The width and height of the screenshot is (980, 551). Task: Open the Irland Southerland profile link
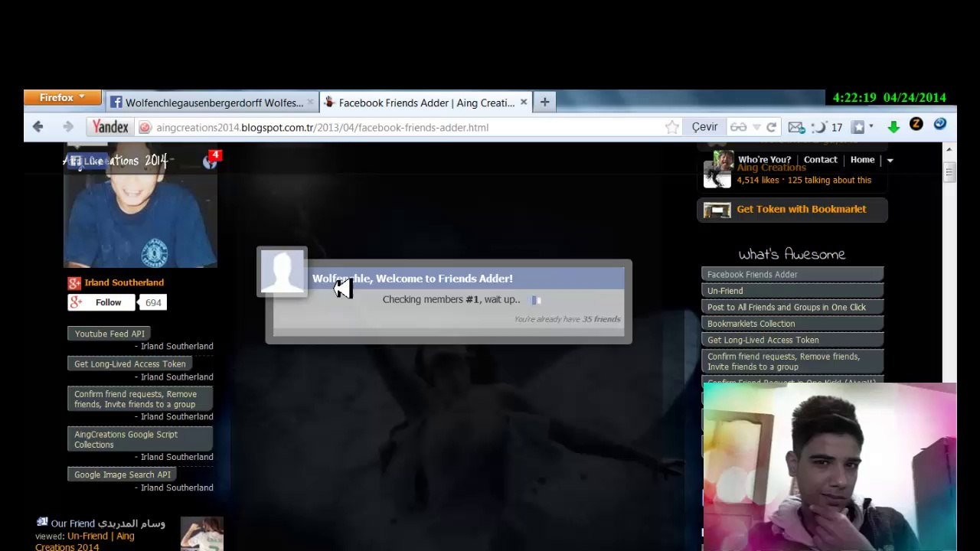(x=124, y=282)
